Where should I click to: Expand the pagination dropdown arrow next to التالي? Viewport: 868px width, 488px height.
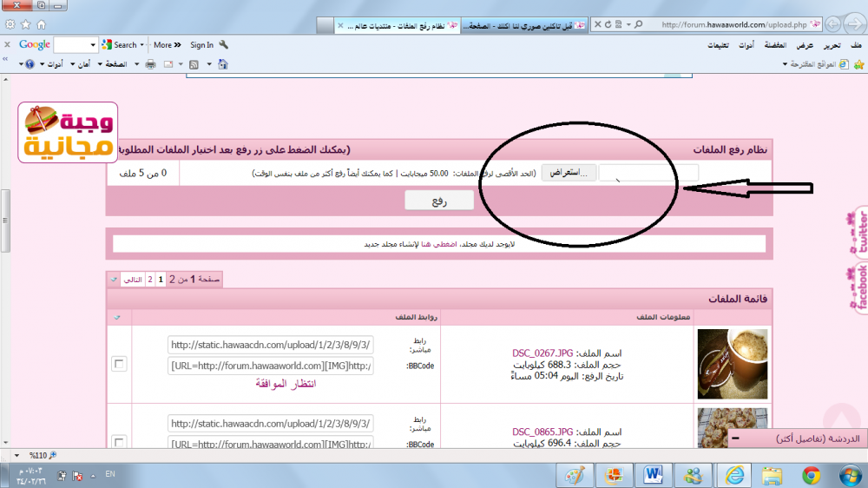tap(112, 280)
